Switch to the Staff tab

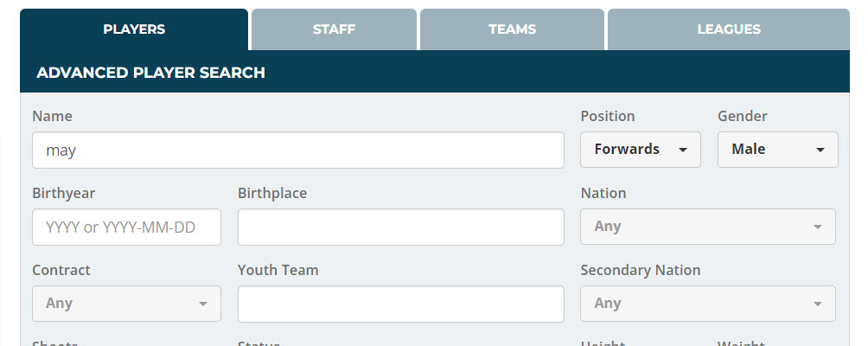[334, 29]
